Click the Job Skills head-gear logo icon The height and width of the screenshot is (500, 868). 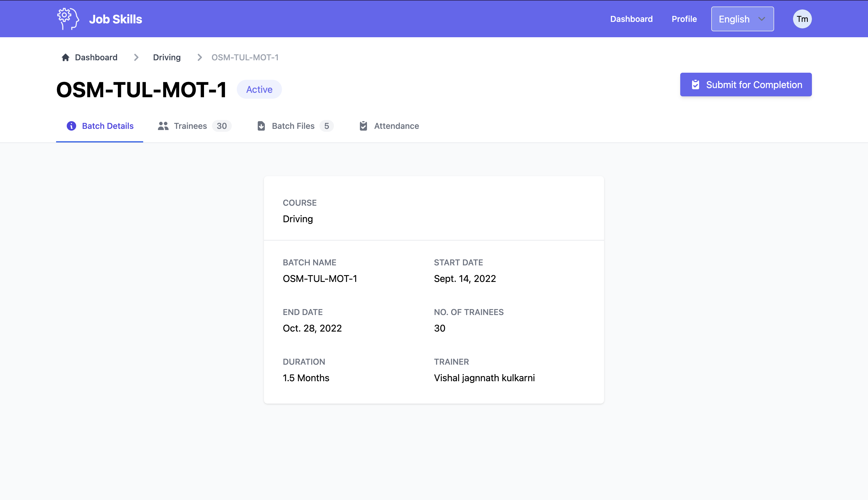click(x=68, y=19)
